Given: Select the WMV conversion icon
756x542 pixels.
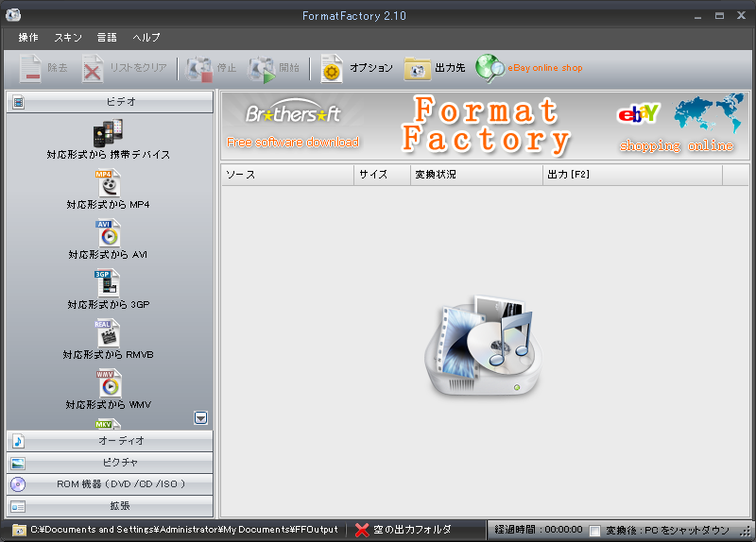Looking at the screenshot, I should [x=109, y=383].
